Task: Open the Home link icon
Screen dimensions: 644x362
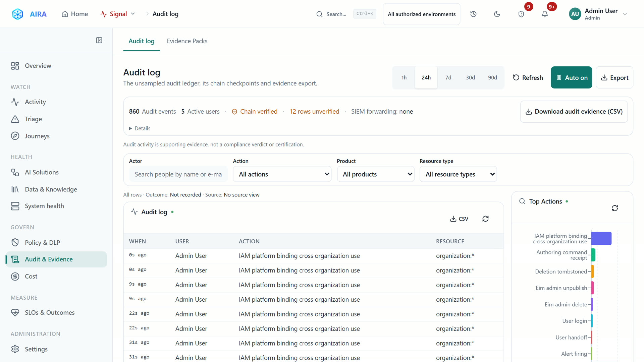Action: 65,14
